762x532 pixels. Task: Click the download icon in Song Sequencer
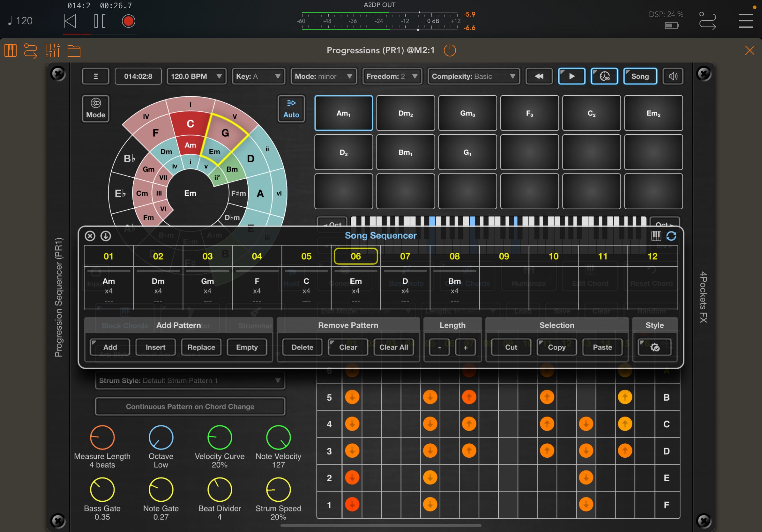[106, 236]
